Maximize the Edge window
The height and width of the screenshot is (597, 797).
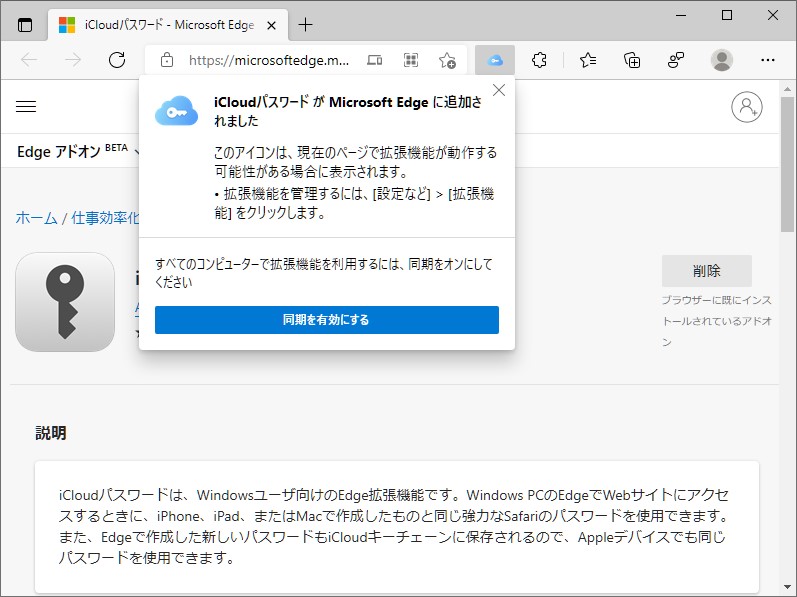[x=727, y=15]
